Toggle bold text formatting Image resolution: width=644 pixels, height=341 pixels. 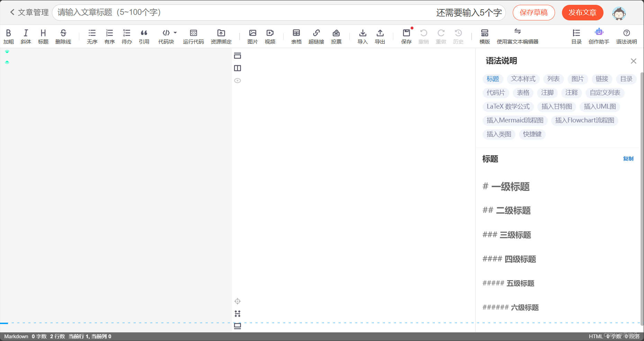[x=9, y=36]
